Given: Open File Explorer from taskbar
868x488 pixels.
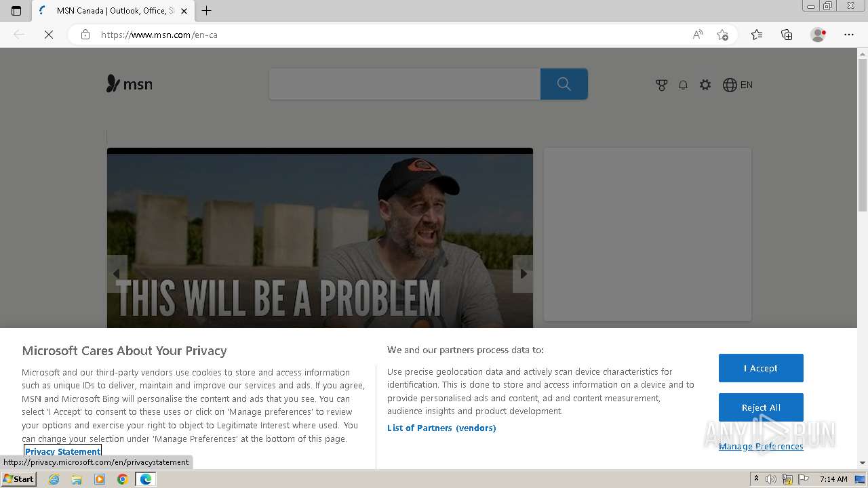Looking at the screenshot, I should tap(77, 479).
